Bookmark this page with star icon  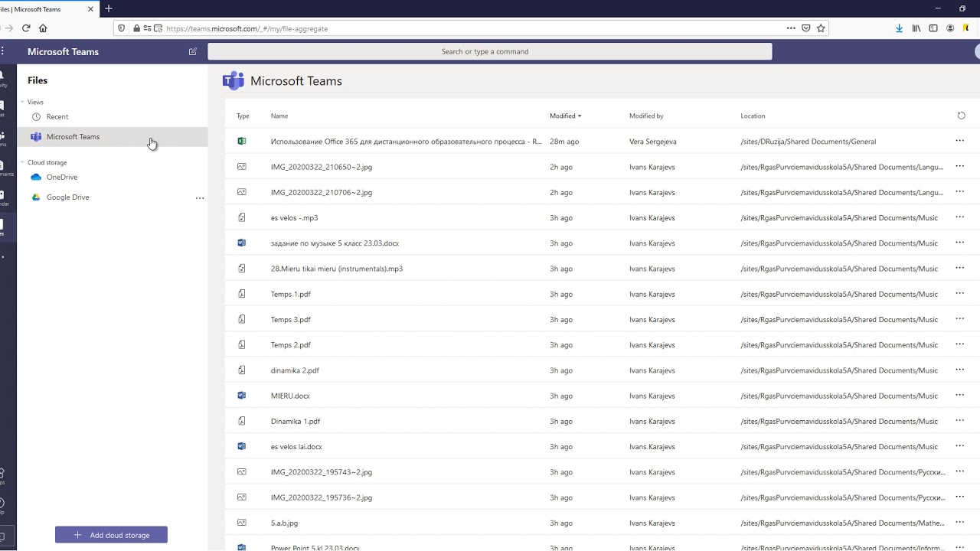[821, 28]
